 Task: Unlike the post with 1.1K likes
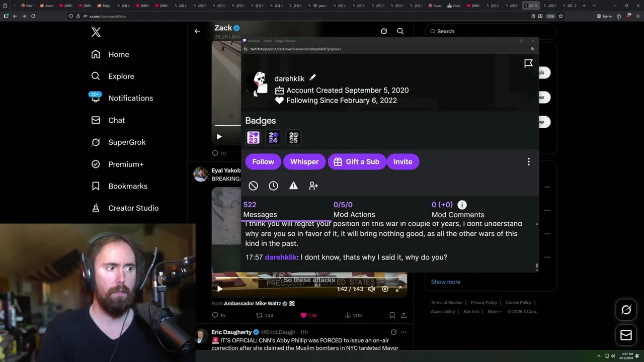[308, 315]
